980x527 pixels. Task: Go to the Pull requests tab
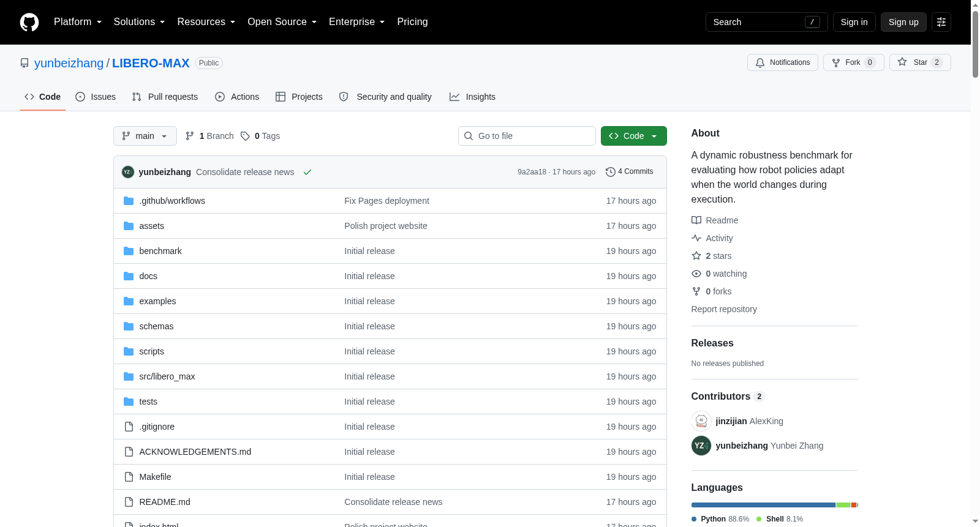165,97
